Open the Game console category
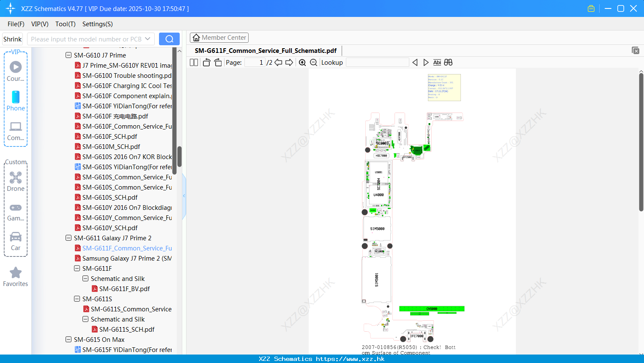Viewport: 644px width, 363px height. tap(16, 212)
